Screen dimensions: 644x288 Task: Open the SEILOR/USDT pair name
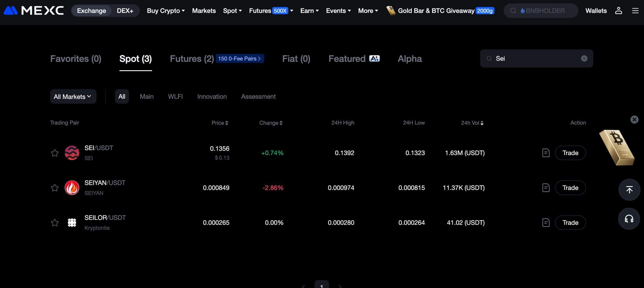tap(105, 218)
